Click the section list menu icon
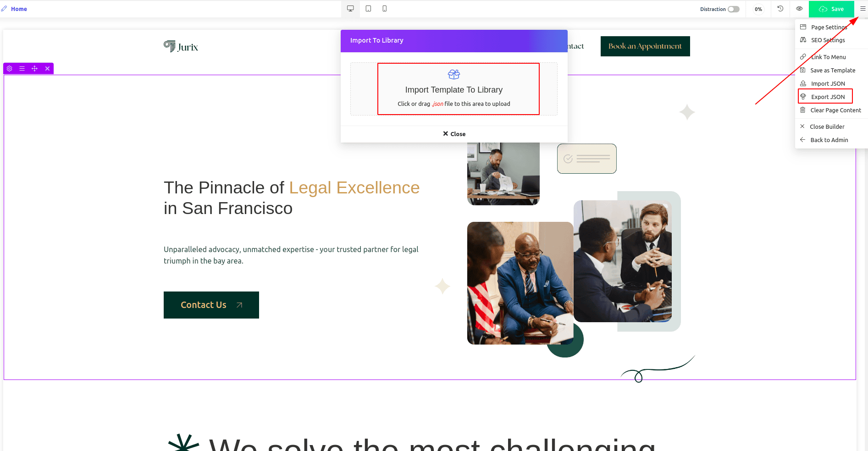 (22, 69)
